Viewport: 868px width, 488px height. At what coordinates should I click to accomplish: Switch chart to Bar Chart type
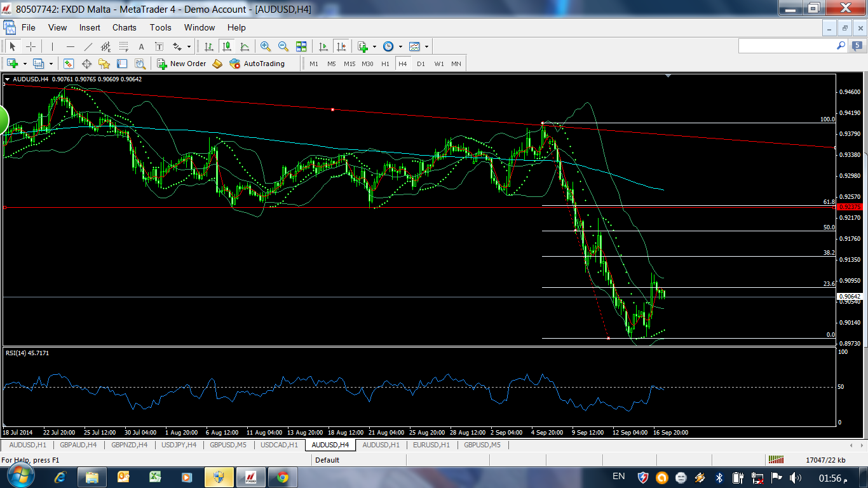coord(208,46)
